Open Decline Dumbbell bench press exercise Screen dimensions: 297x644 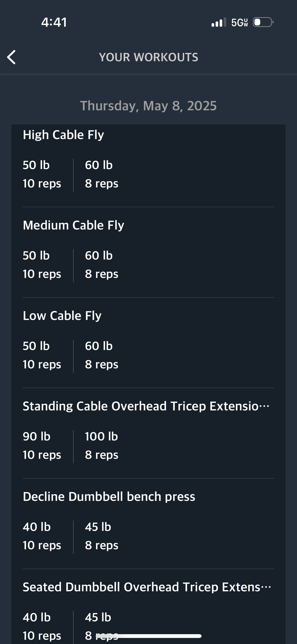(x=109, y=497)
